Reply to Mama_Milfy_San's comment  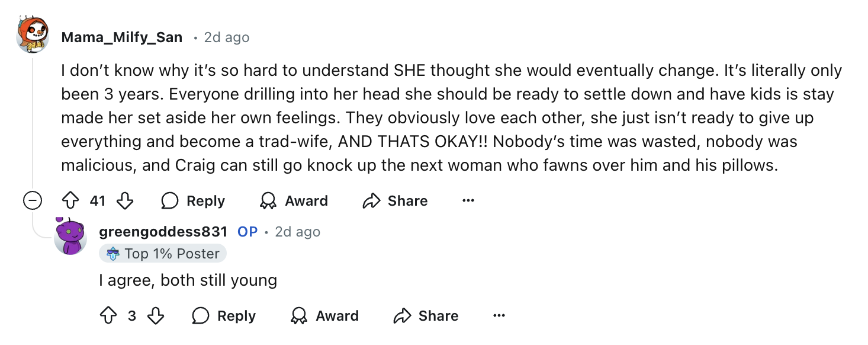click(x=193, y=201)
